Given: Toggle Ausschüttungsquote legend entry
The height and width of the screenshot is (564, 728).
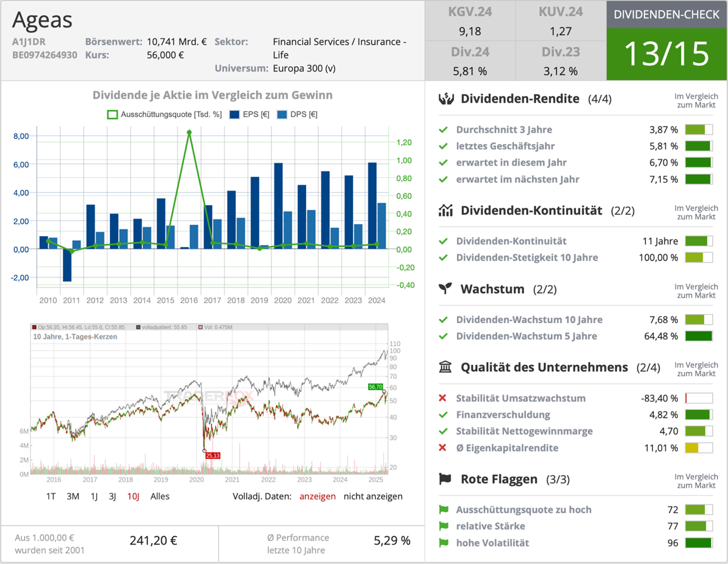Looking at the screenshot, I should pyautogui.click(x=164, y=115).
